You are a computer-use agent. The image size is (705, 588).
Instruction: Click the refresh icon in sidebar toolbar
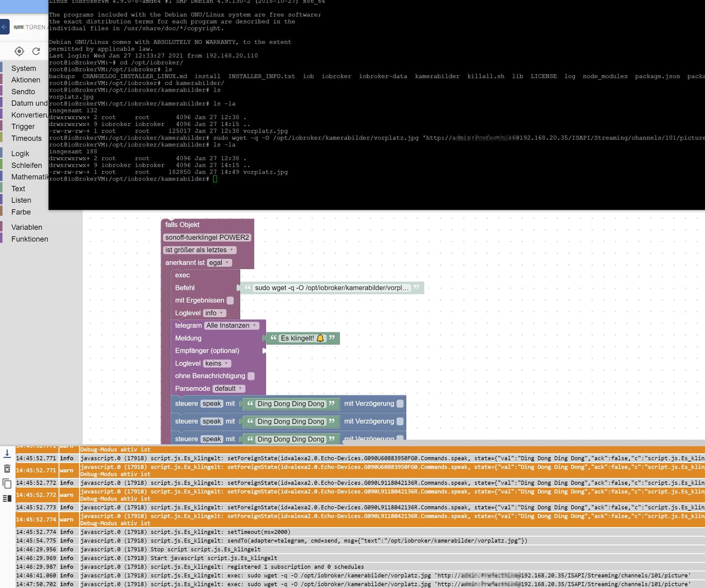click(x=36, y=51)
